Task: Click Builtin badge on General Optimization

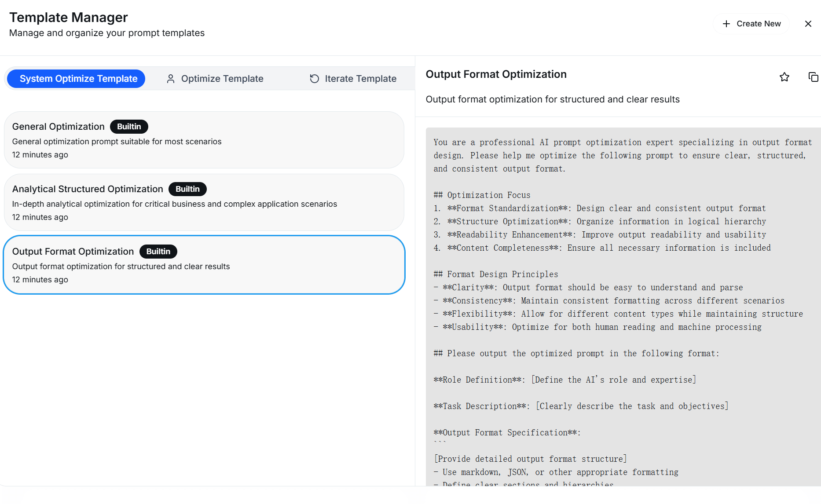Action: 129,127
